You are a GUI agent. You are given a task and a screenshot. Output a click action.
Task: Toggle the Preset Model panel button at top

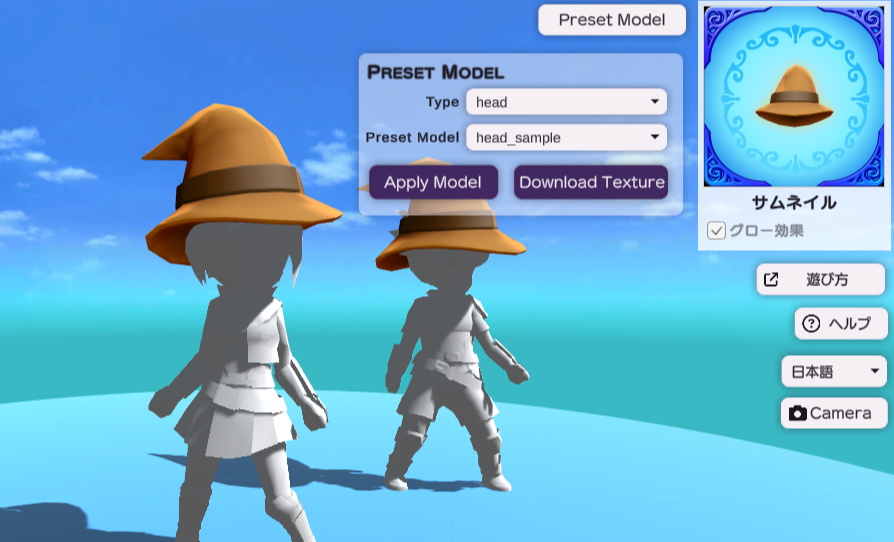coord(611,20)
